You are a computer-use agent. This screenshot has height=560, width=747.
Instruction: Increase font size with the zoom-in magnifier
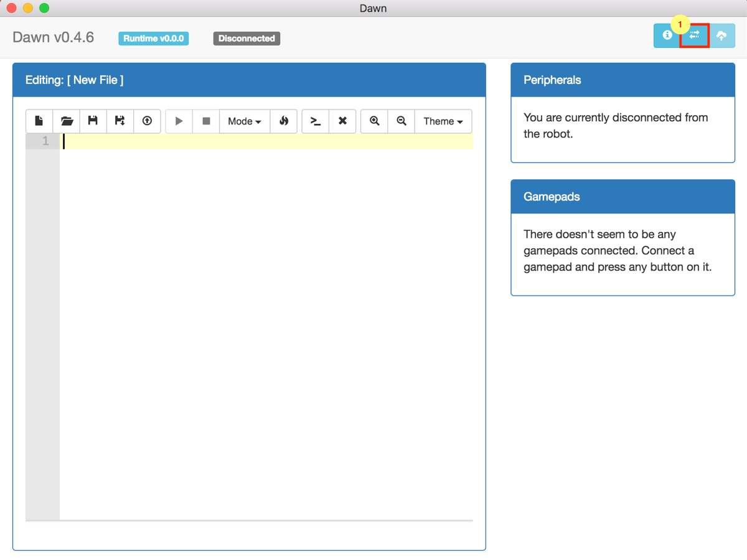375,121
